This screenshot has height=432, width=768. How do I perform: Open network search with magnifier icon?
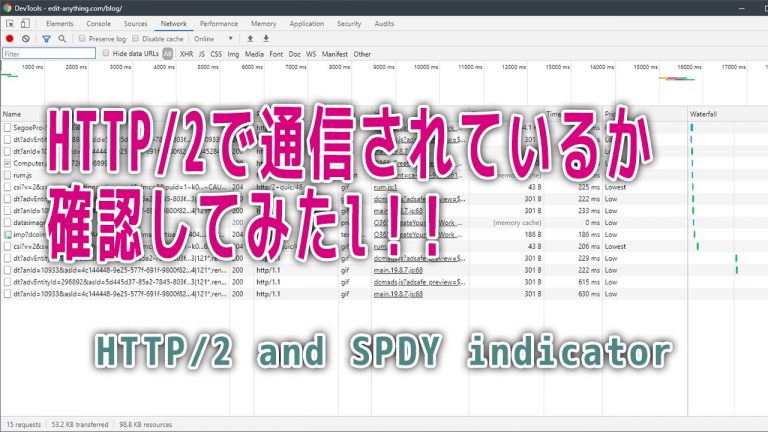pyautogui.click(x=62, y=38)
